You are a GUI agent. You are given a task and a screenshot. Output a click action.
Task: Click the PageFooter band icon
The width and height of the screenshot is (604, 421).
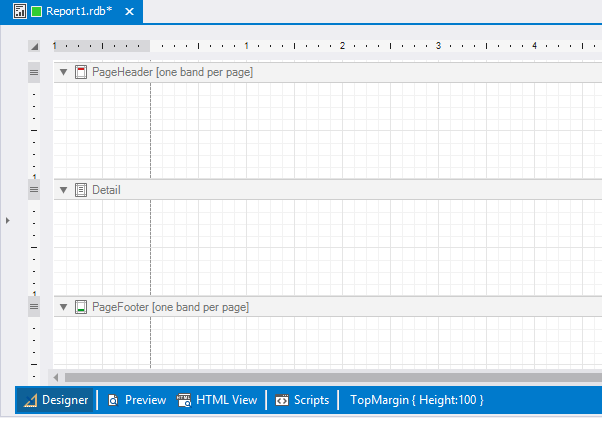pyautogui.click(x=81, y=307)
